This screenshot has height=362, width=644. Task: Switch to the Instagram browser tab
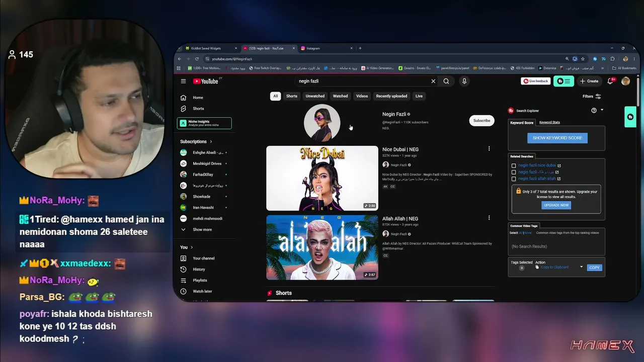coord(326,48)
